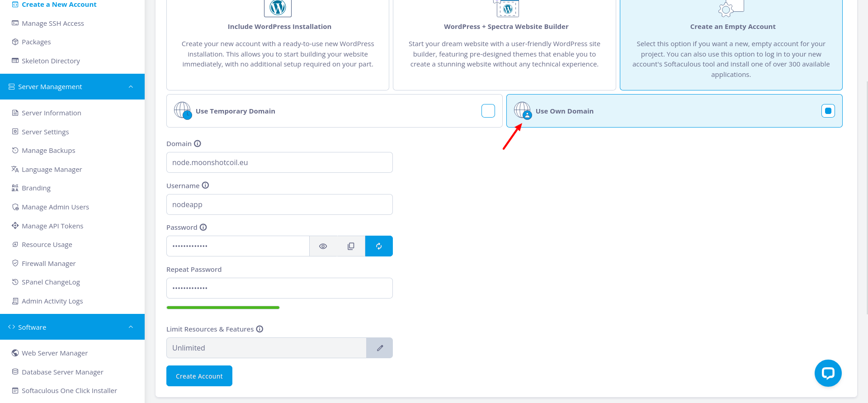
Task: Click the Language Manager translate icon
Action: (x=15, y=169)
